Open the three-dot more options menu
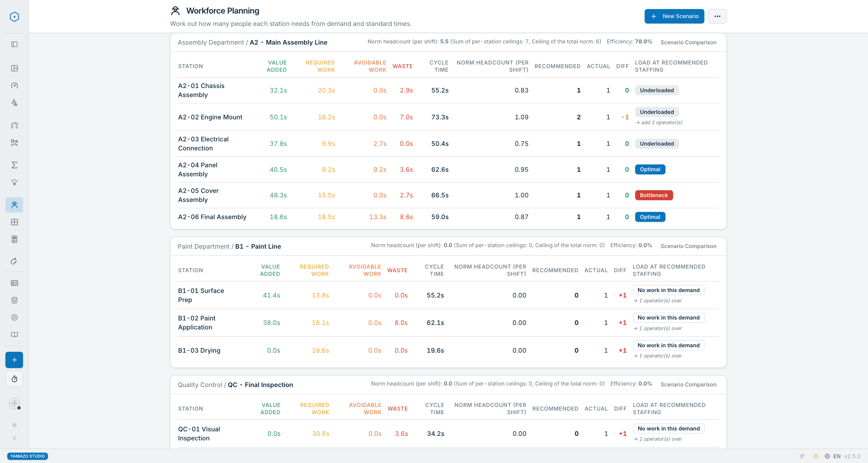The width and height of the screenshot is (868, 463). point(717,16)
